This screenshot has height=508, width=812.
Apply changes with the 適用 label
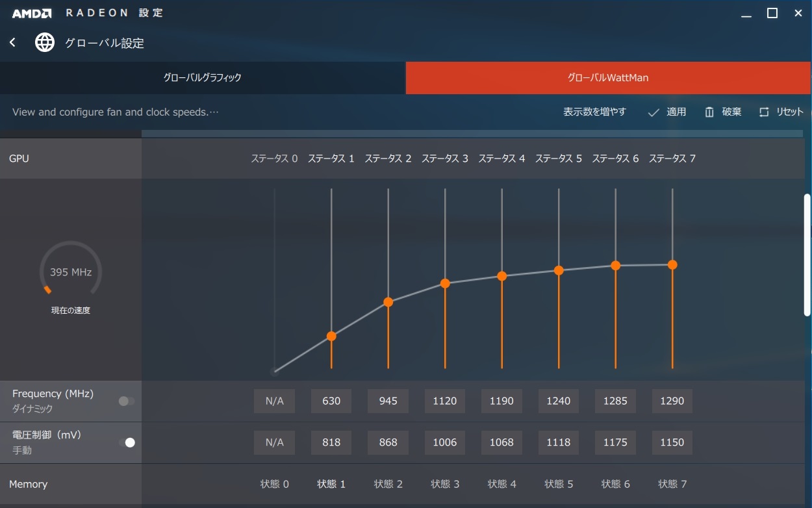[676, 112]
